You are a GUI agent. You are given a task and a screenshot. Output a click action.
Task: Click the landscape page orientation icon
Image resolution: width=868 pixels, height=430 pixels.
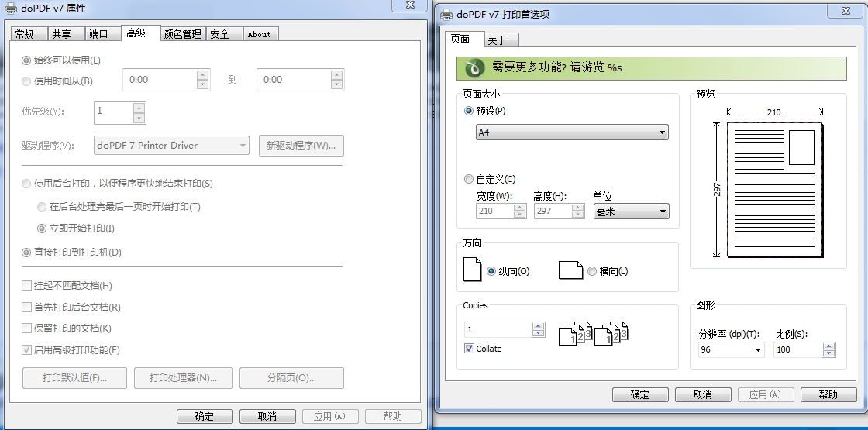click(570, 270)
